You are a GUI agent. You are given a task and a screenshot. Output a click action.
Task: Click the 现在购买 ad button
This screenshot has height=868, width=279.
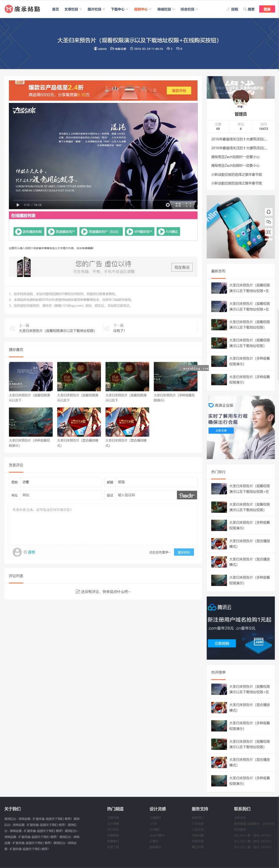(182, 267)
